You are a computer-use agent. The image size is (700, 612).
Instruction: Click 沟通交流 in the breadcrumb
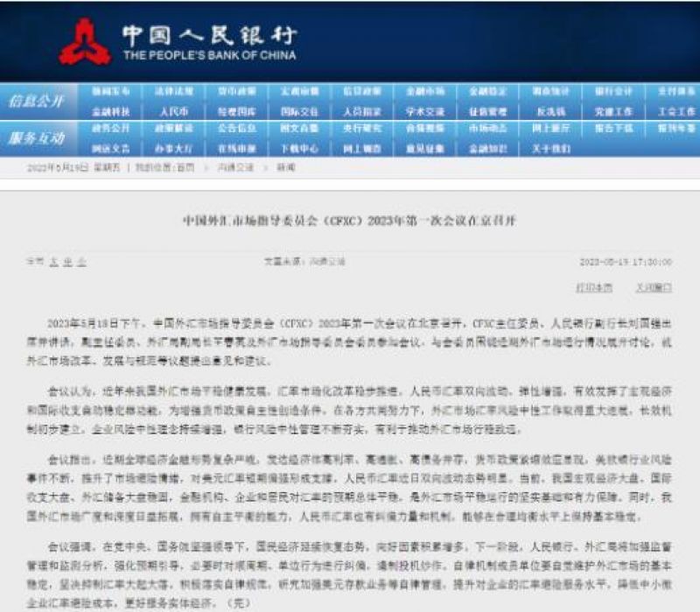(235, 167)
